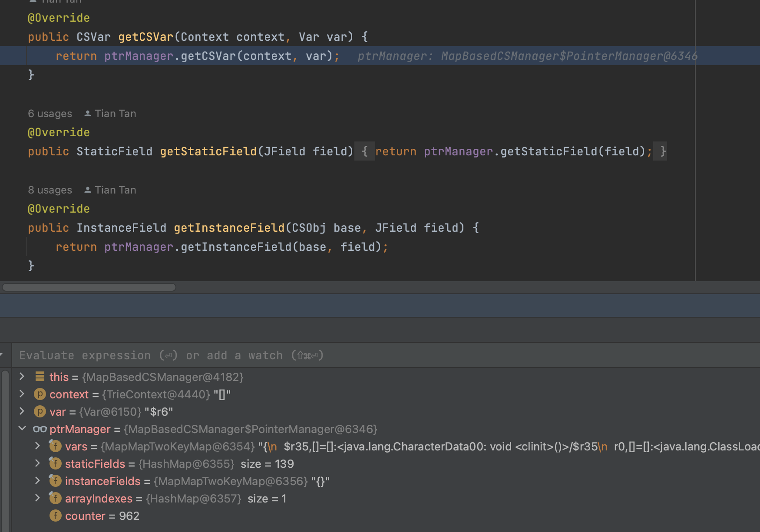Open '8 usages' hint above getInstanceField
The image size is (760, 532).
(x=50, y=190)
